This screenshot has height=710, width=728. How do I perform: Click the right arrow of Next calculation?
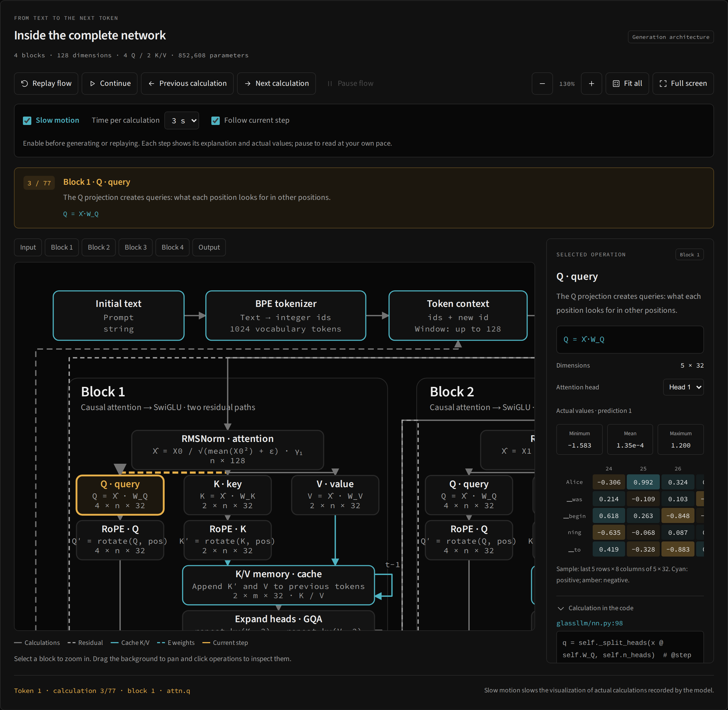pos(248,84)
